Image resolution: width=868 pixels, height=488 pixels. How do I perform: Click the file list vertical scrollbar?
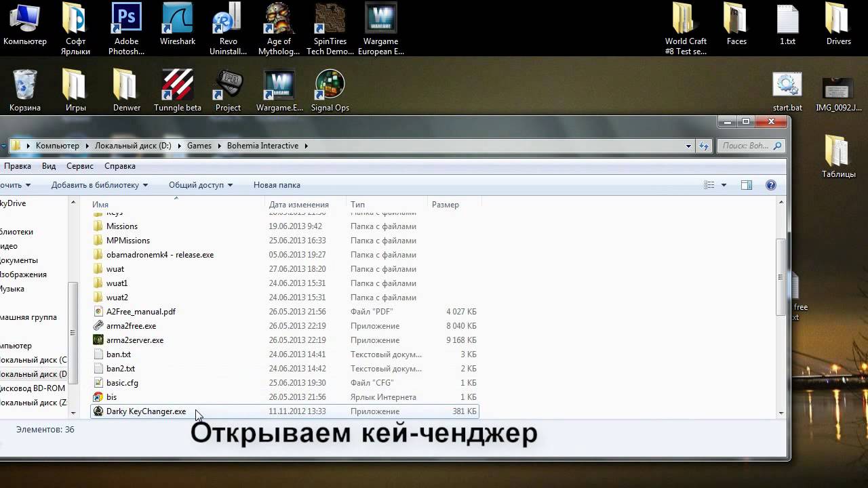tap(781, 276)
